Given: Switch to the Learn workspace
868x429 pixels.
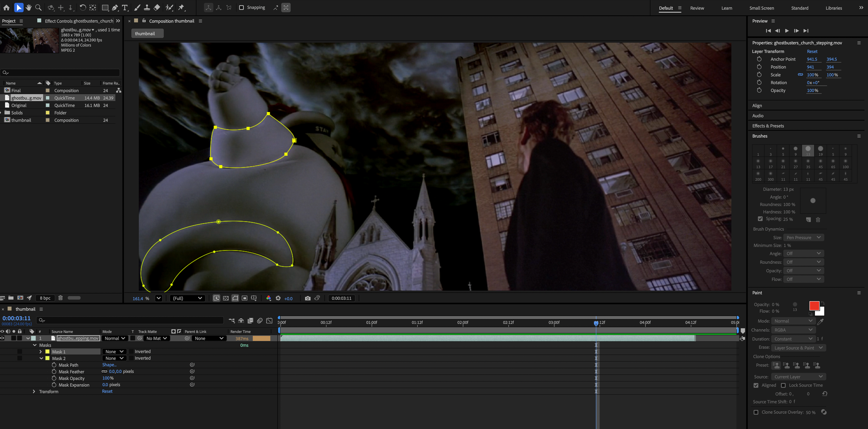Looking at the screenshot, I should point(726,8).
